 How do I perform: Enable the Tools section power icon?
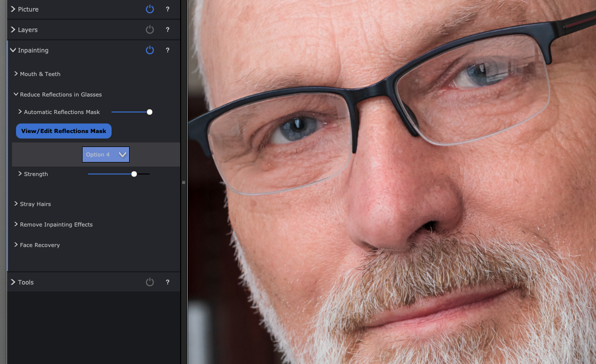pyautogui.click(x=150, y=282)
